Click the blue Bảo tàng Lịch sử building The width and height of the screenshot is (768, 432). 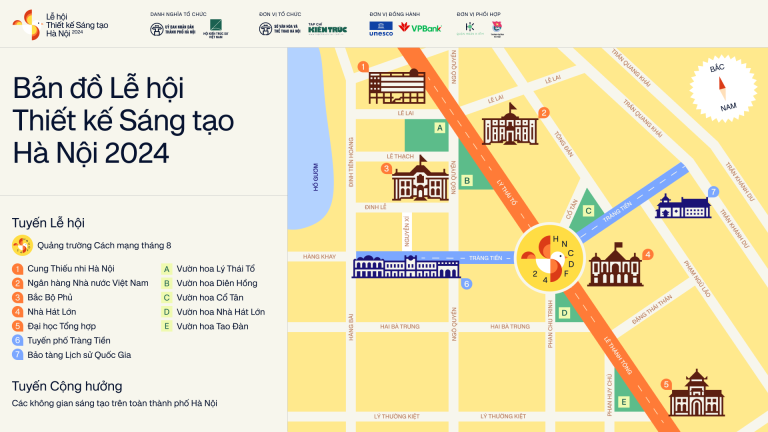(x=683, y=206)
